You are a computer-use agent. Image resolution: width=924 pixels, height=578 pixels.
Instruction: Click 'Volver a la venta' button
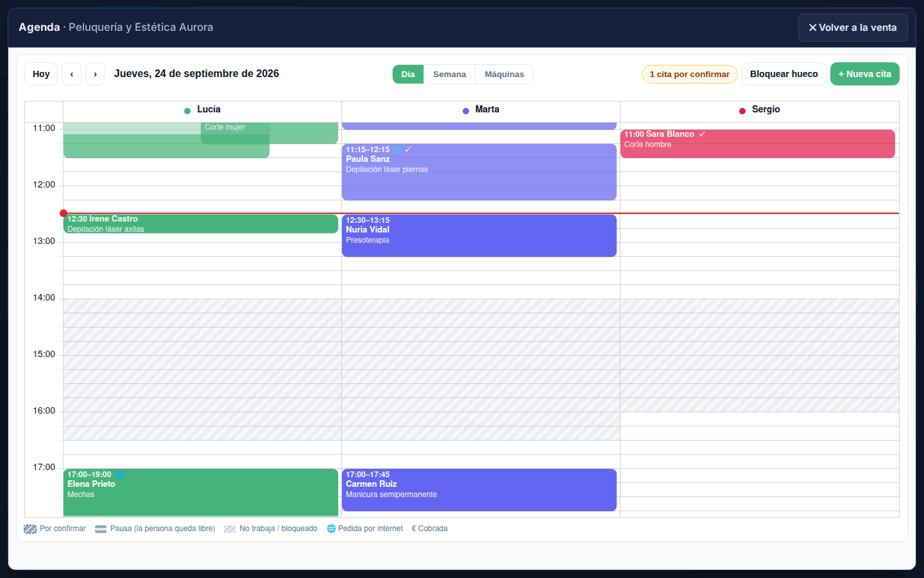tap(853, 28)
